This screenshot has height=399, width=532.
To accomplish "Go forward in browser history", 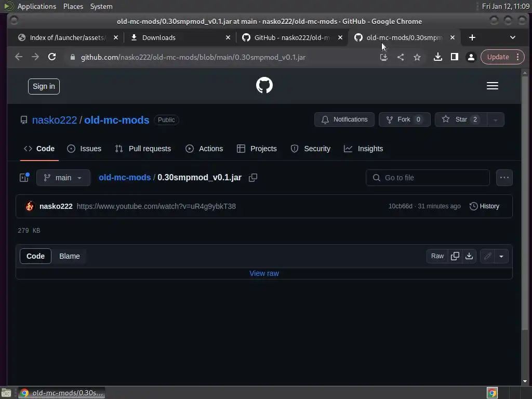I will 35,57.
